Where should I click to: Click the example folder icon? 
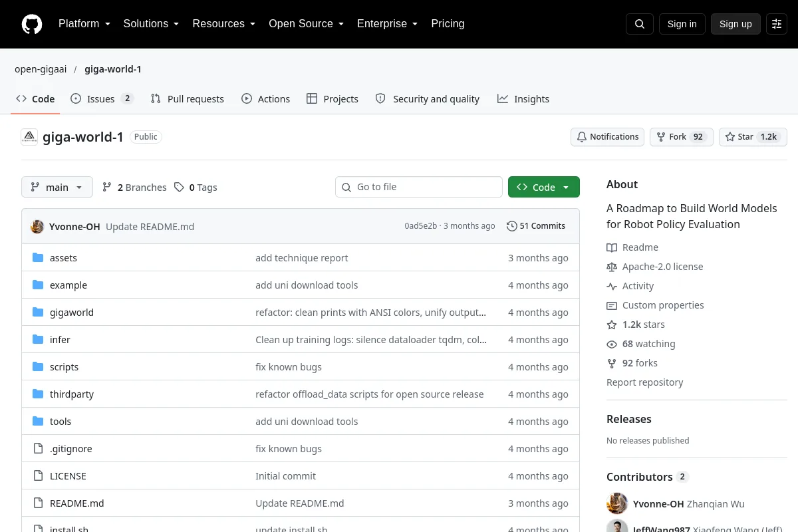tap(38, 285)
